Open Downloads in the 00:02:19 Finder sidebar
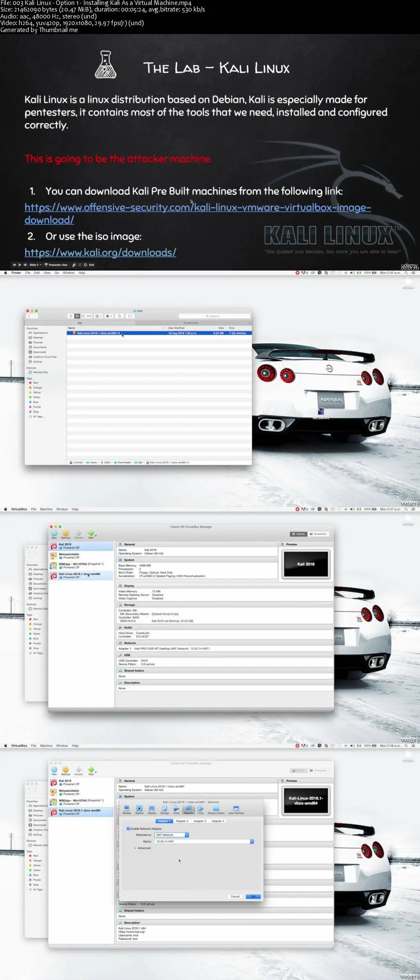Viewport: 420px width, 980px height. pos(37,352)
